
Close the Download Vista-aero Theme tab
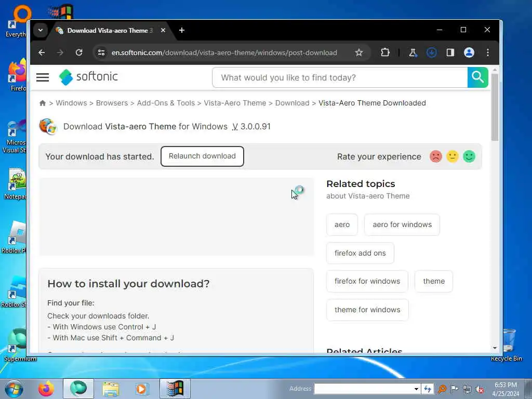click(163, 30)
